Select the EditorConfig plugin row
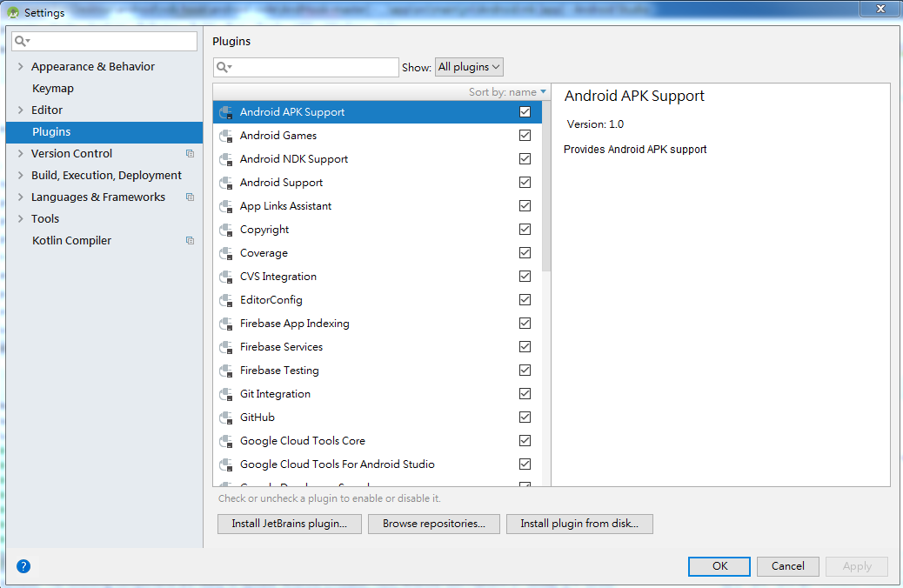The height and width of the screenshot is (588, 903). pos(378,300)
